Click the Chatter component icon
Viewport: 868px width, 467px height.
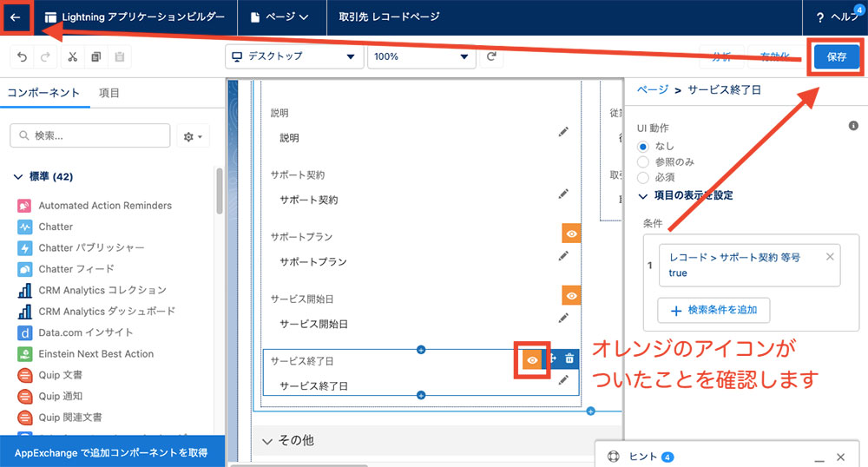(x=24, y=227)
